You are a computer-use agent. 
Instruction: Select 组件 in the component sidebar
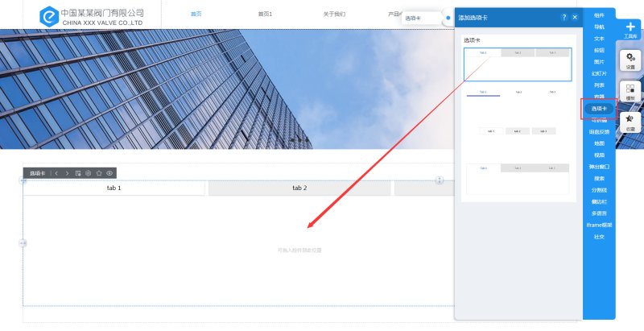click(599, 15)
